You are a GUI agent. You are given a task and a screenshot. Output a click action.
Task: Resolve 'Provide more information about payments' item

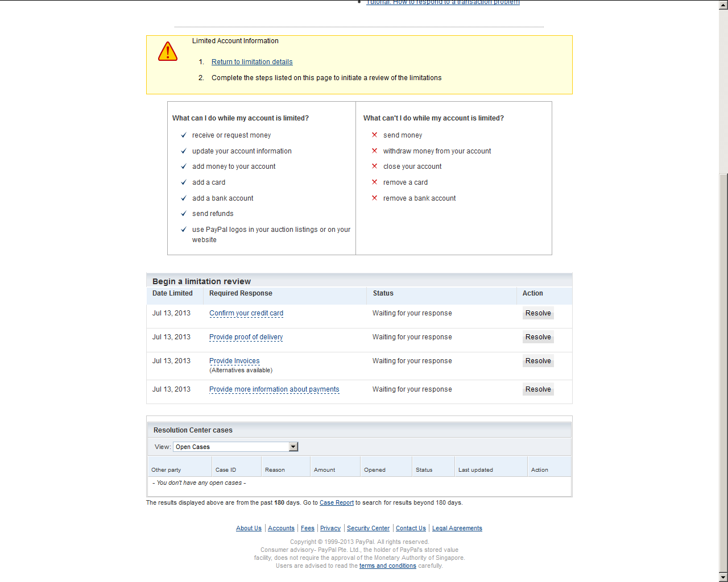(x=538, y=389)
